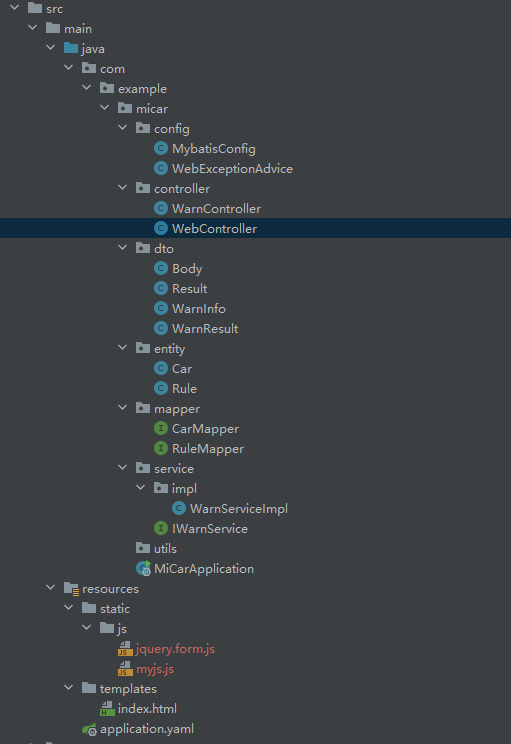Screen dimensions: 511x744
Task: Select the RuleMapper interface
Action: point(208,449)
